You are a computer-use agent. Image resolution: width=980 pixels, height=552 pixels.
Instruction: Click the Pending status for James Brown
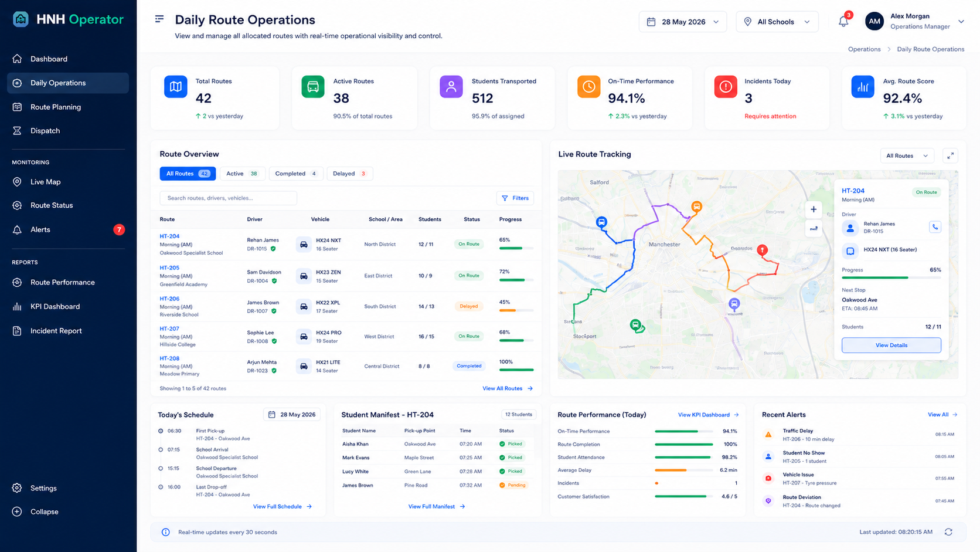[513, 485]
